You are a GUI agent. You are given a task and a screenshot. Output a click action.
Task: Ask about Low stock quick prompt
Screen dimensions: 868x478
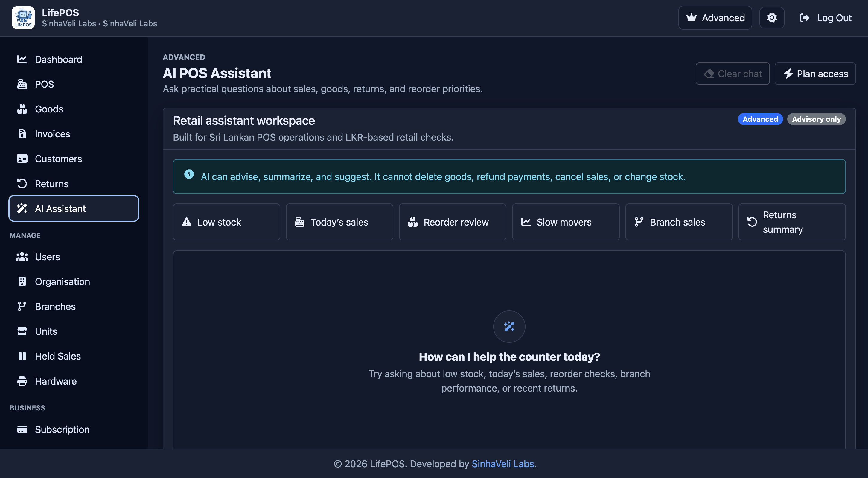tap(226, 222)
